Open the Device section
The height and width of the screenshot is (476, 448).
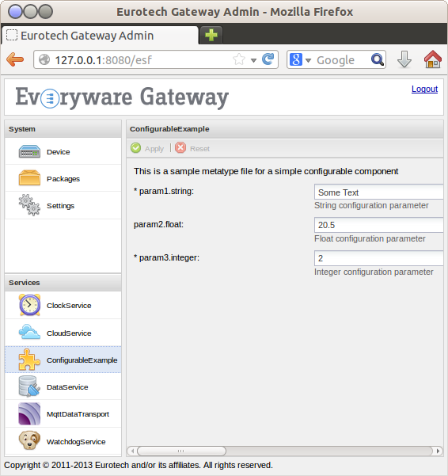pos(63,151)
